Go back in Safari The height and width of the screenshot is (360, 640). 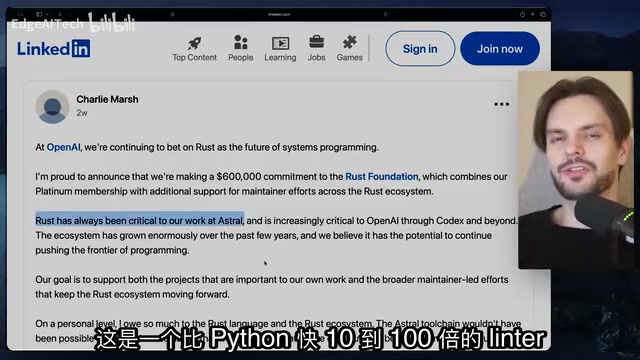(x=60, y=14)
